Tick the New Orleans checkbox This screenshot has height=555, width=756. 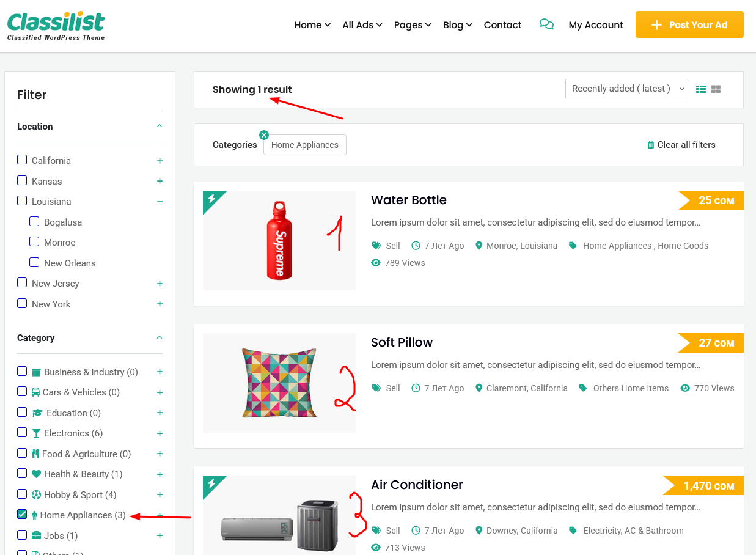click(x=34, y=262)
